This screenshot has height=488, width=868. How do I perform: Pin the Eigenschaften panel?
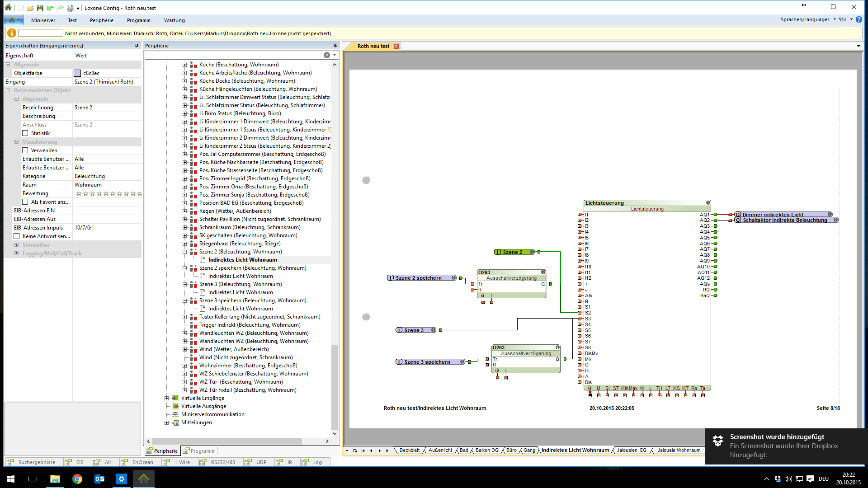click(137, 46)
